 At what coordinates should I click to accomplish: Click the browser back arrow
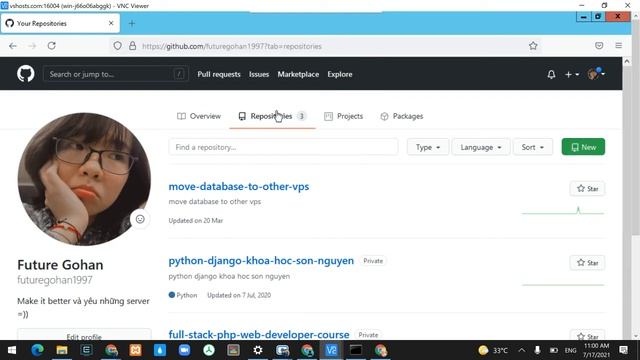click(x=13, y=46)
